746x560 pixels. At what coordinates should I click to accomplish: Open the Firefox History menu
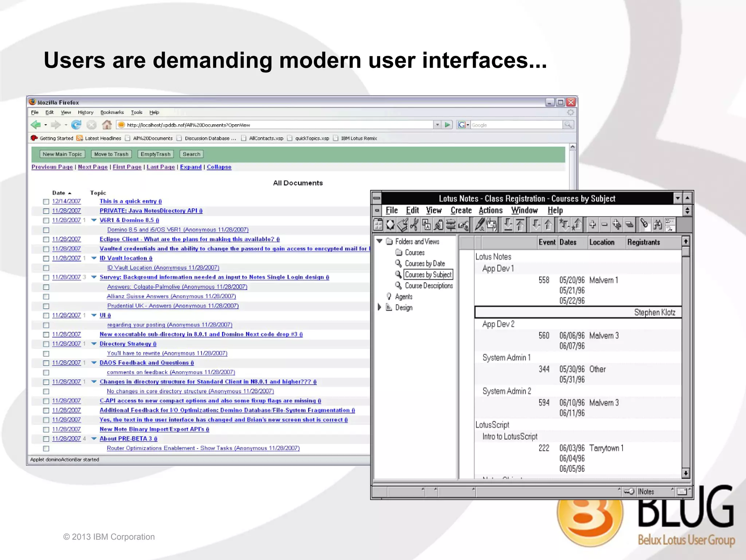(x=86, y=112)
